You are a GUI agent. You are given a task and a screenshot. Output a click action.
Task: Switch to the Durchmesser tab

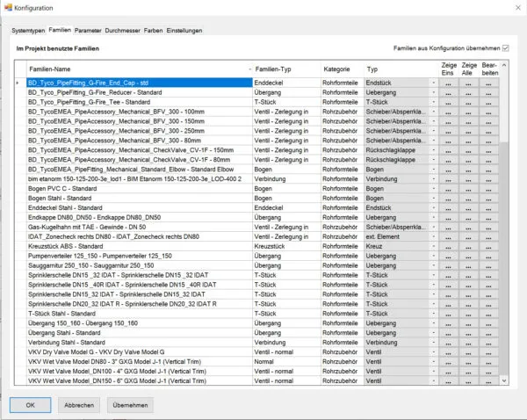(x=122, y=31)
